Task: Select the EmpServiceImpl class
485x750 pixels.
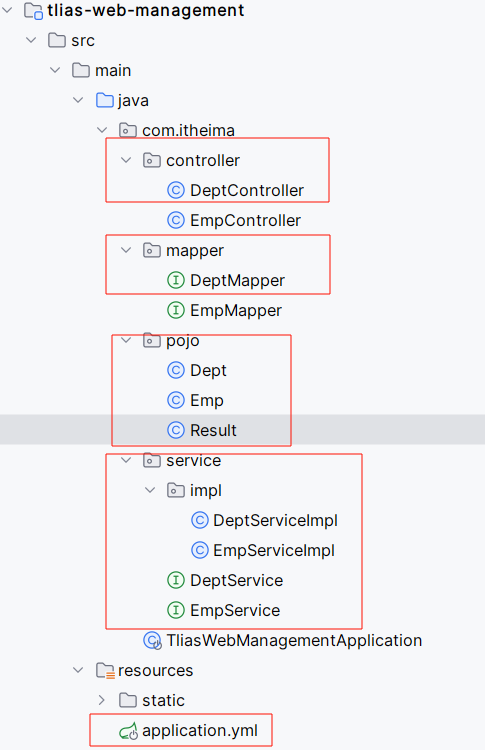Action: coord(274,550)
